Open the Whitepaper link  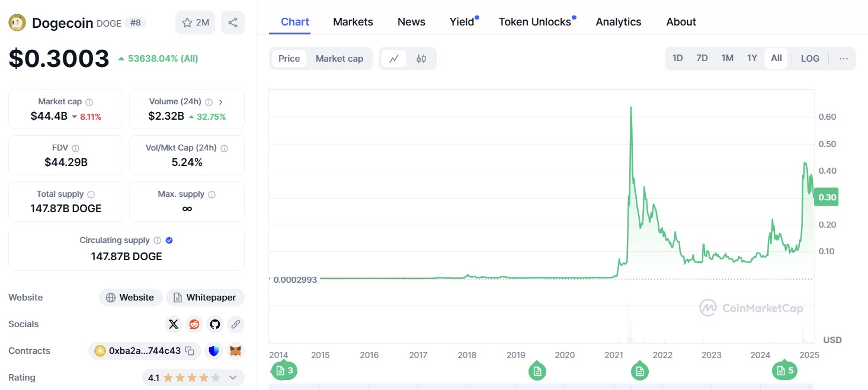(x=205, y=297)
